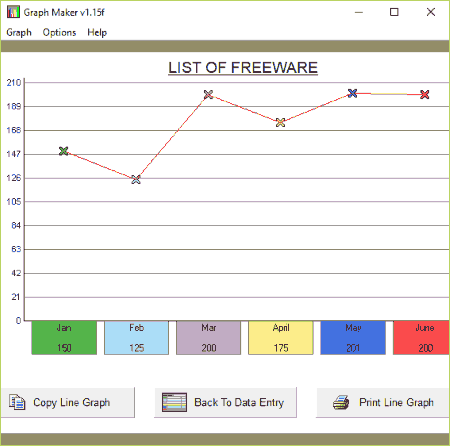Select the green Jan 150 legend box
This screenshot has width=450, height=446.
pyautogui.click(x=64, y=338)
